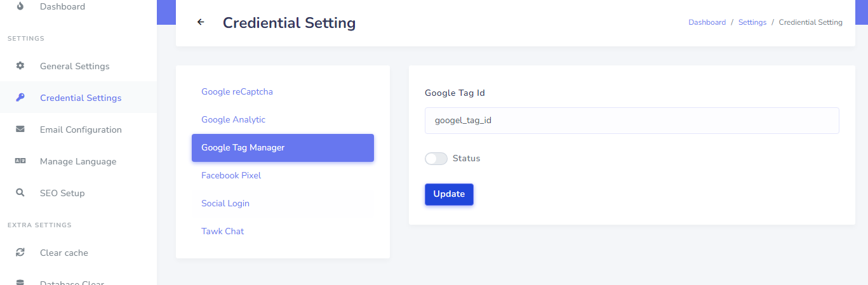Click the database icon for Database Clear
This screenshot has width=868, height=285.
coord(20,282)
